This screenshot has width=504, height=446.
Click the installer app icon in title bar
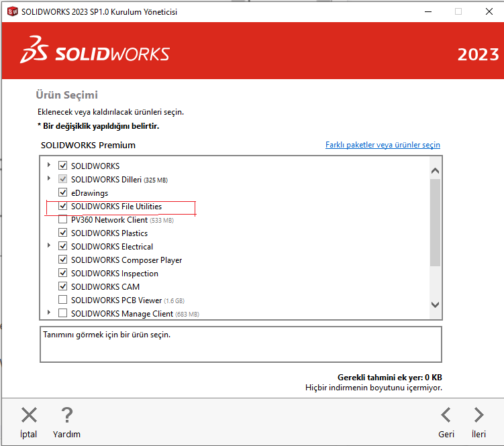point(11,11)
